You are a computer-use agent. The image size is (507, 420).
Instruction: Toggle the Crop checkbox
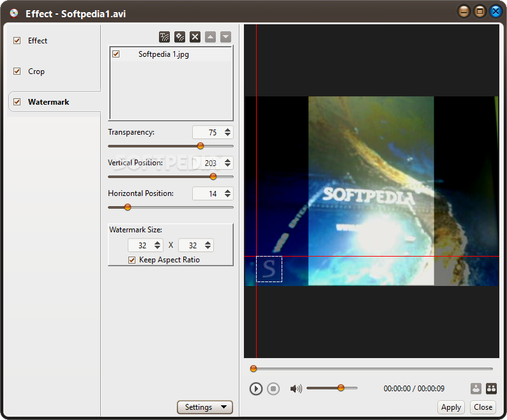(x=17, y=71)
